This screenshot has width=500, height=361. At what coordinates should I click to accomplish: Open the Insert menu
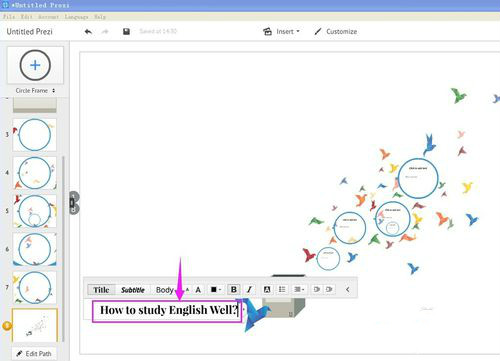click(x=281, y=32)
